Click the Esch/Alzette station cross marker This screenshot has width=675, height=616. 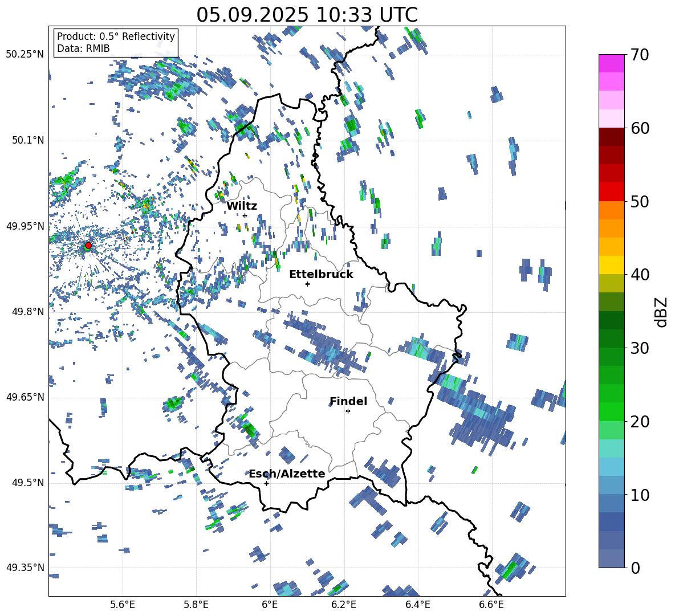(266, 483)
